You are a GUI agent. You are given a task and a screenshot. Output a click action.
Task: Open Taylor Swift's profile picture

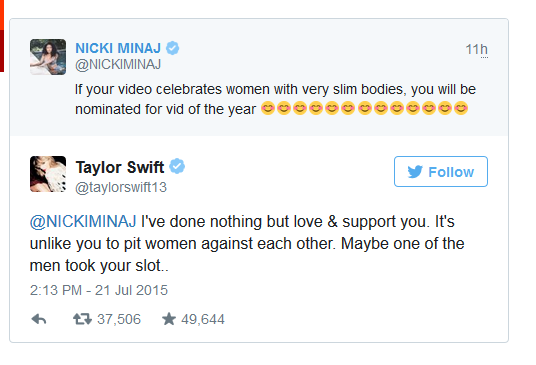pyautogui.click(x=48, y=174)
